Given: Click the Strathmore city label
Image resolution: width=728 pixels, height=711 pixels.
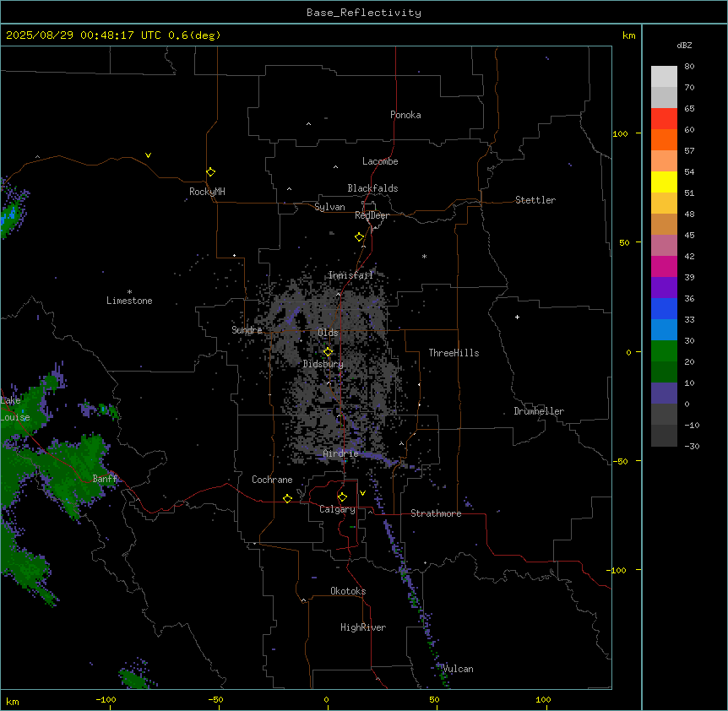Looking at the screenshot, I should 436,513.
